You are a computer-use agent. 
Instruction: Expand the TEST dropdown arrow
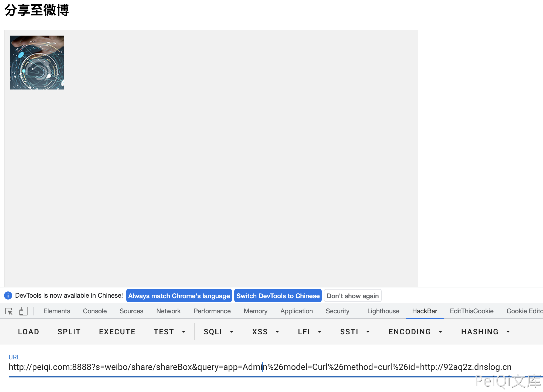(x=184, y=332)
